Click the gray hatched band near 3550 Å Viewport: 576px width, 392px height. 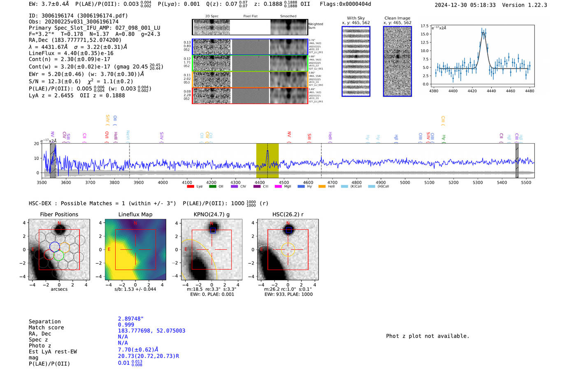53,160
